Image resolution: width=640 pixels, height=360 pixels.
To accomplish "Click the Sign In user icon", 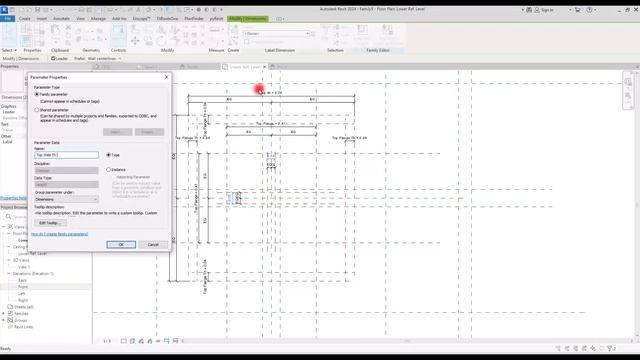I will [537, 10].
